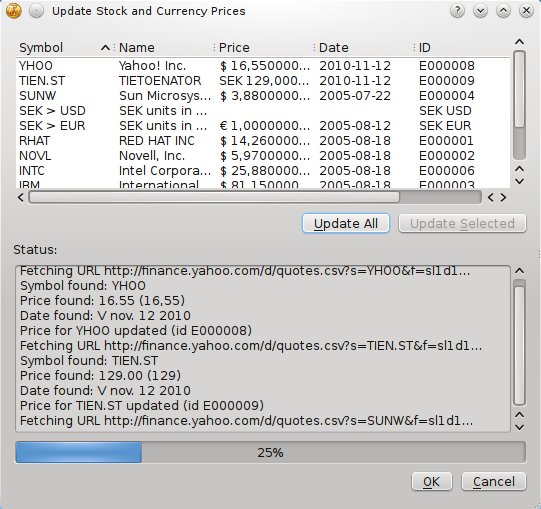Click the date 2005-07-22 in SUNW row

[x=355, y=96]
